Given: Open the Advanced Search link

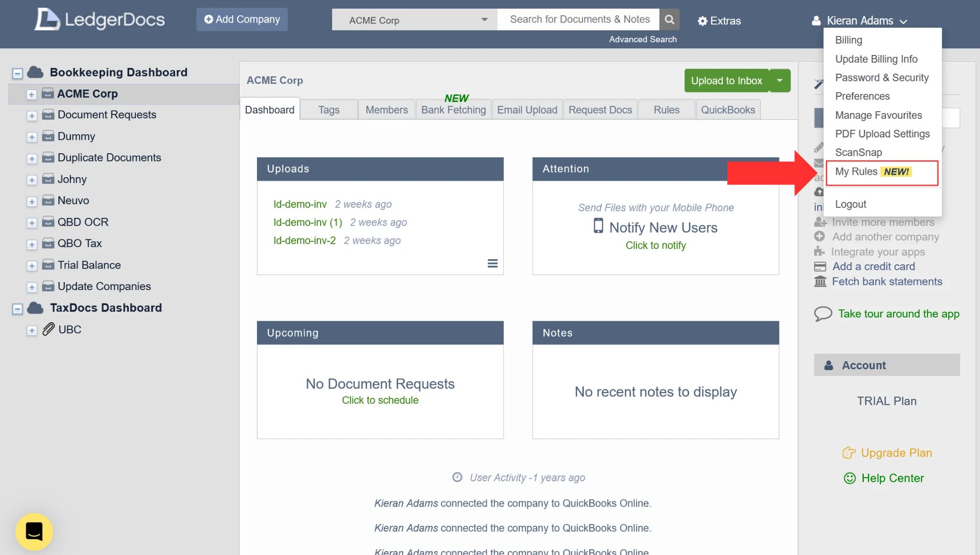Looking at the screenshot, I should coord(643,39).
